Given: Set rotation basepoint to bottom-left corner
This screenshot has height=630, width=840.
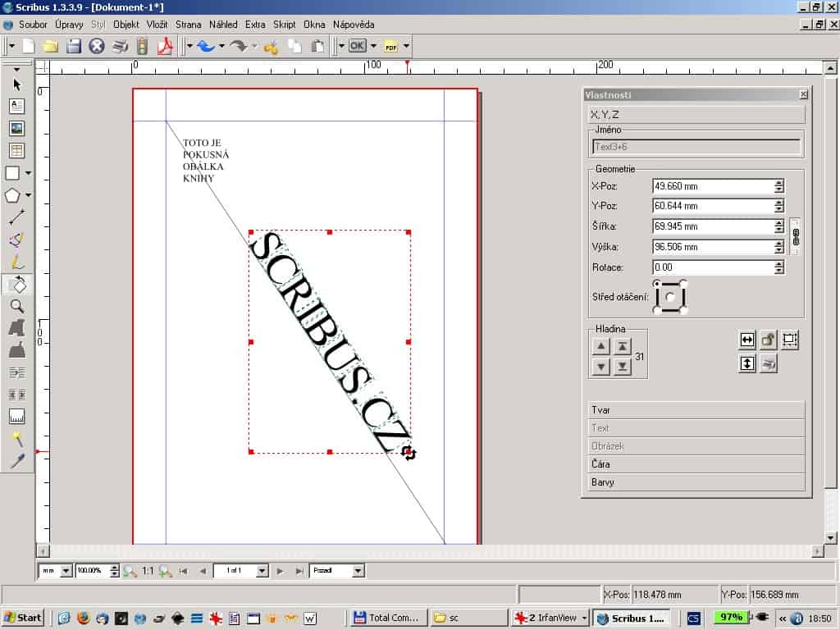Looking at the screenshot, I should point(657,309).
